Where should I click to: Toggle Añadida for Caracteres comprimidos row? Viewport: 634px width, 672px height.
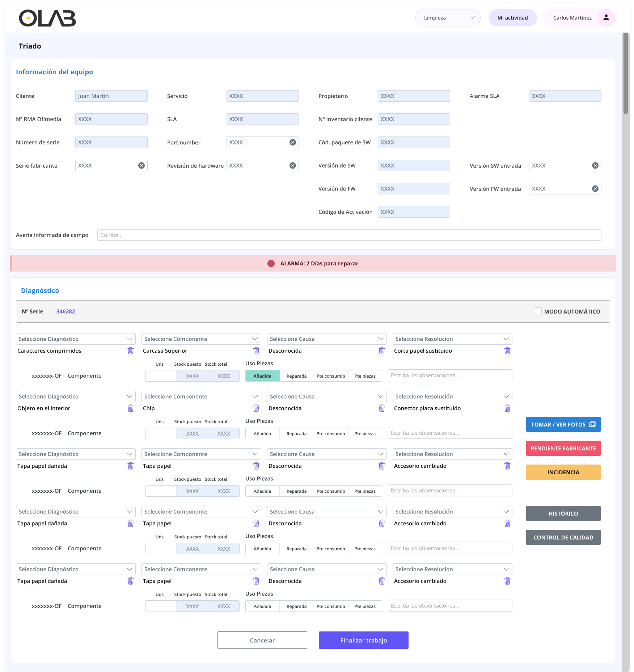[262, 376]
